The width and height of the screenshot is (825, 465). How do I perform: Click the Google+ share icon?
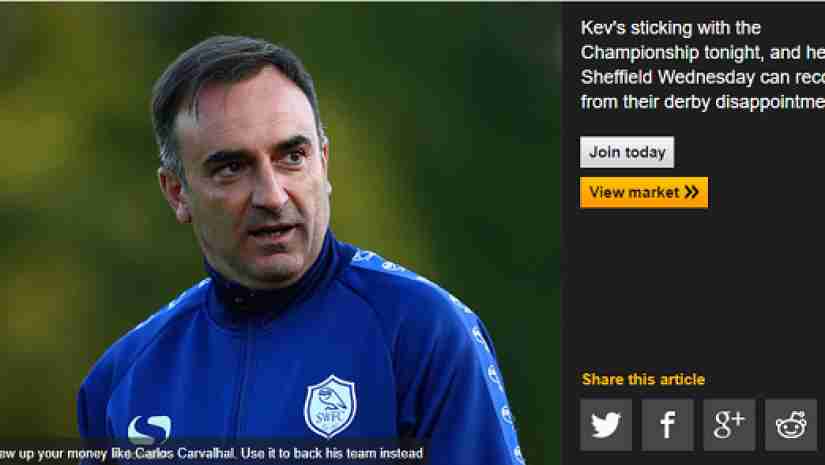coord(729,424)
